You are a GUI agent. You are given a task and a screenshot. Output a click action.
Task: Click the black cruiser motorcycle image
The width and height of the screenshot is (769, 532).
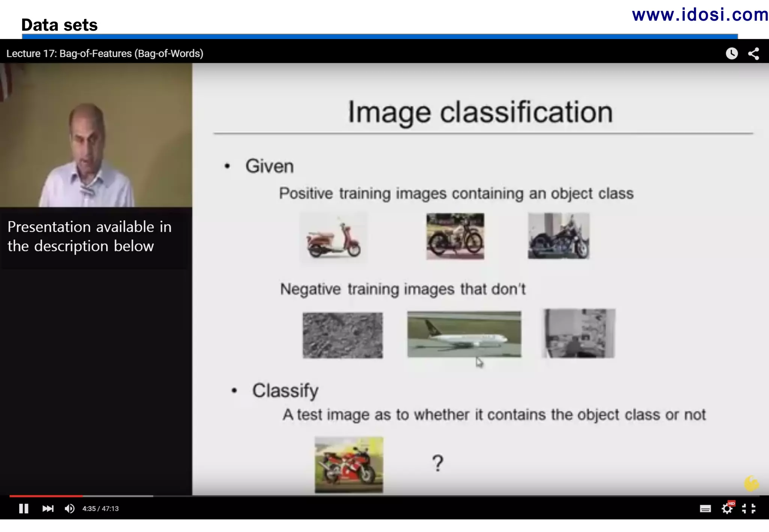[558, 236]
